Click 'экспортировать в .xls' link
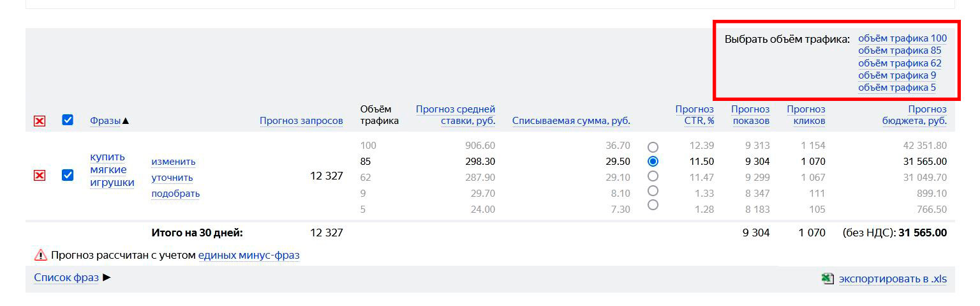This screenshot has width=980, height=306. click(893, 279)
